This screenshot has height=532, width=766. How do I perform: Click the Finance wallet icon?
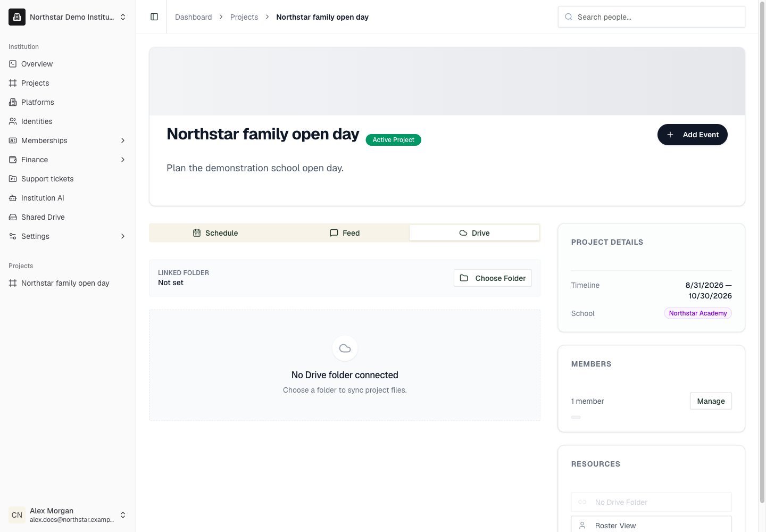coord(13,160)
